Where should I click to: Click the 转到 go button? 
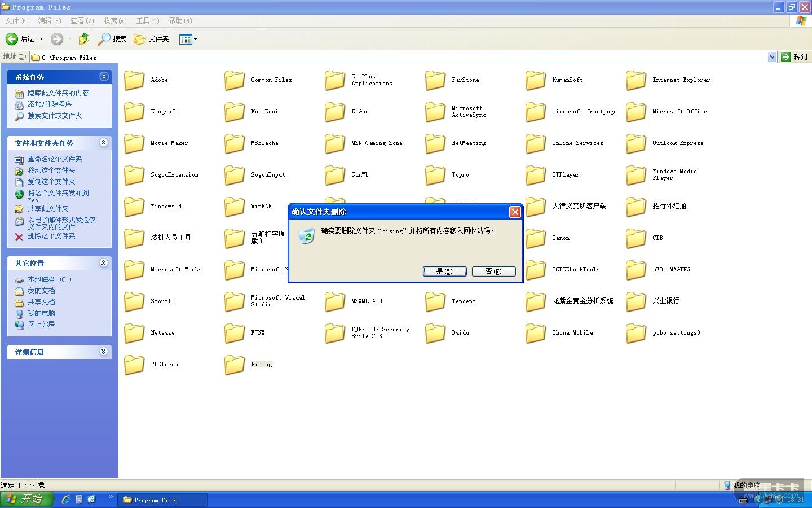(x=795, y=57)
